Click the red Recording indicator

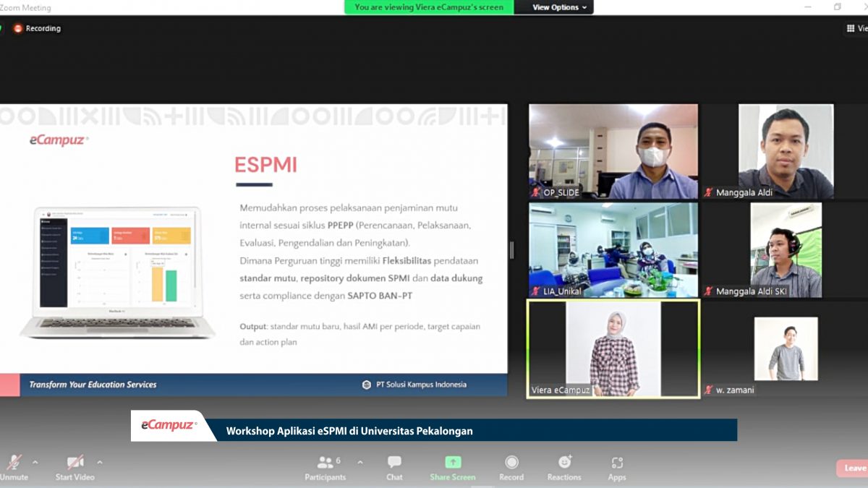click(37, 28)
